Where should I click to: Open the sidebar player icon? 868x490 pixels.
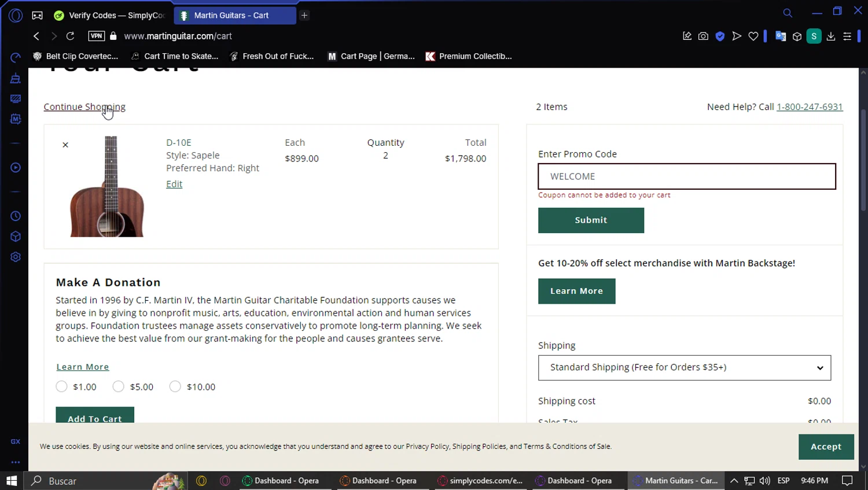[16, 168]
